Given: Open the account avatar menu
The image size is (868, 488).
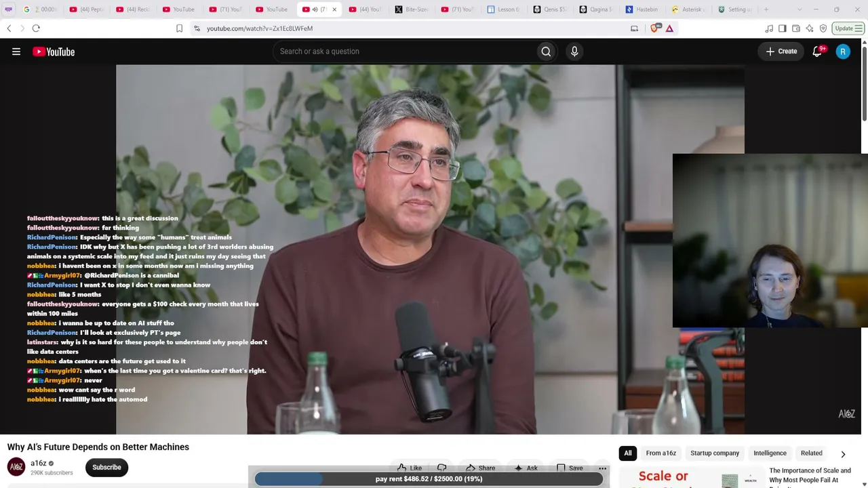Looking at the screenshot, I should (843, 52).
